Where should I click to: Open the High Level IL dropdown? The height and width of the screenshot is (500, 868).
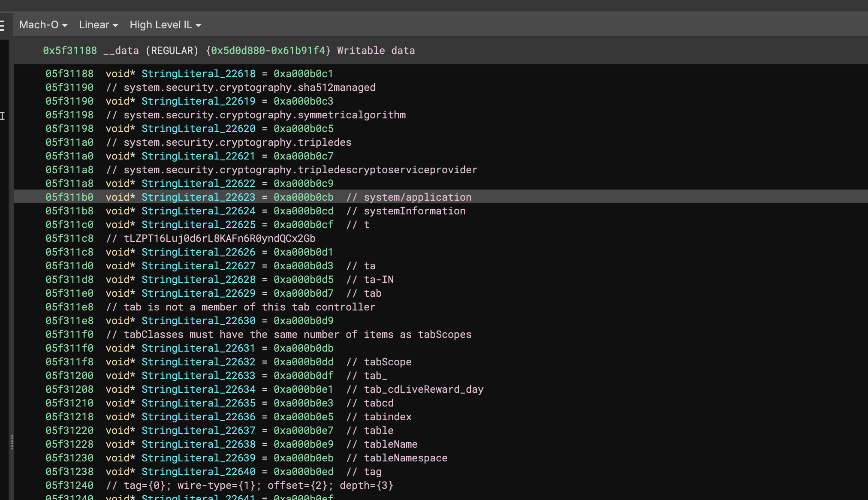click(165, 25)
